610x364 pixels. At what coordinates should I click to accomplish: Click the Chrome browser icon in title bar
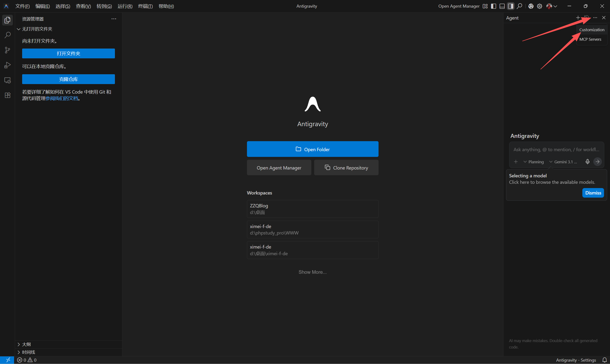coord(531,6)
